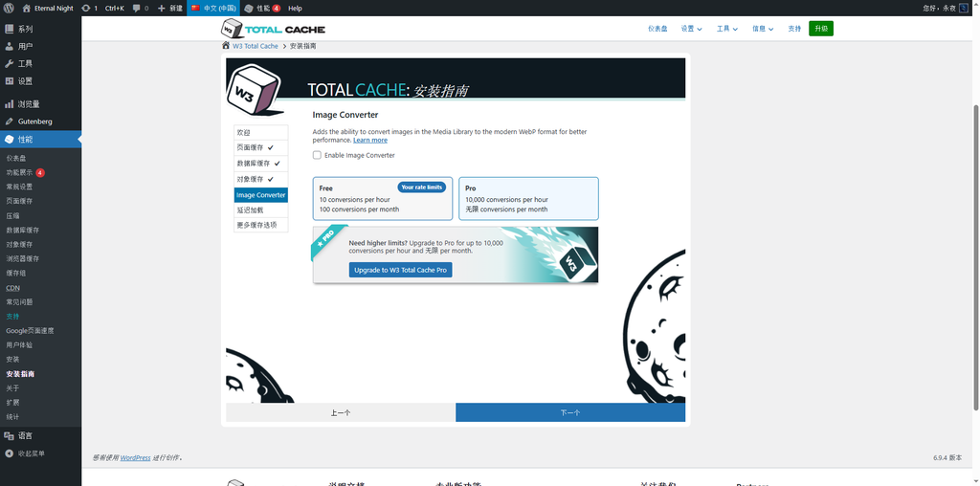Viewport: 980px width, 486px height.
Task: Select the 更多缓存选项 step
Action: [x=261, y=225]
